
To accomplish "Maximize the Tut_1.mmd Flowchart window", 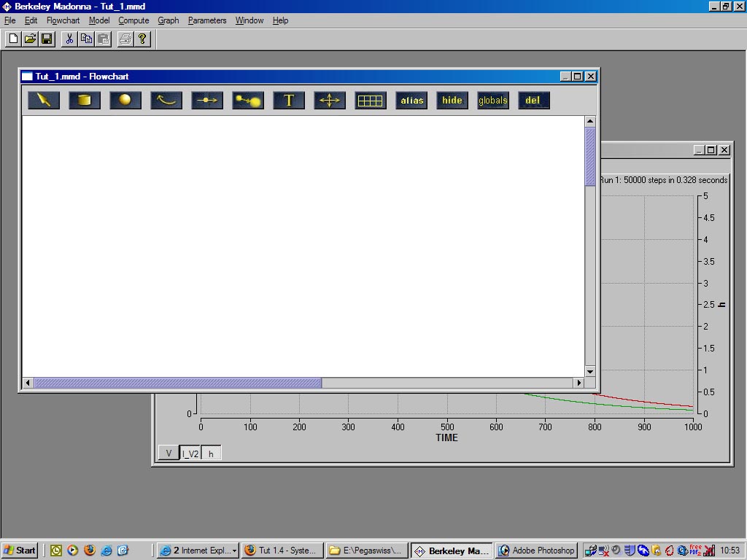I will (578, 76).
